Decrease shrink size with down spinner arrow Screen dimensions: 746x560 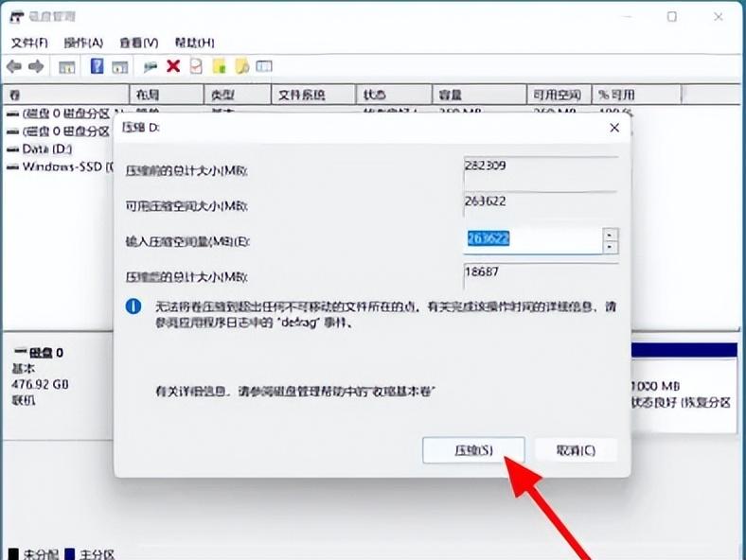611,247
